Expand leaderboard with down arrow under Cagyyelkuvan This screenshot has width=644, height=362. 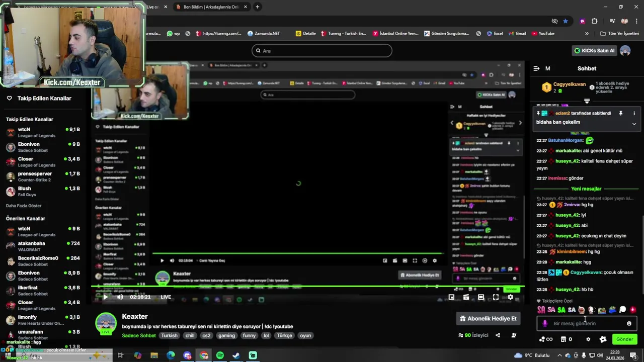(587, 101)
